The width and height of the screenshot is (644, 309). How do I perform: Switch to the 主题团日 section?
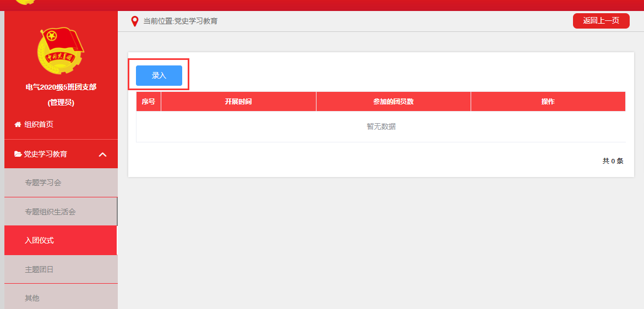pos(39,269)
